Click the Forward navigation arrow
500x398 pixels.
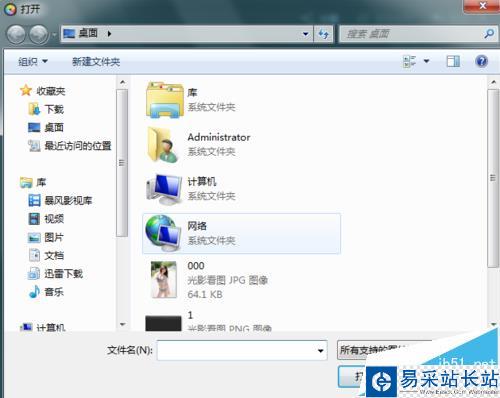(x=38, y=34)
